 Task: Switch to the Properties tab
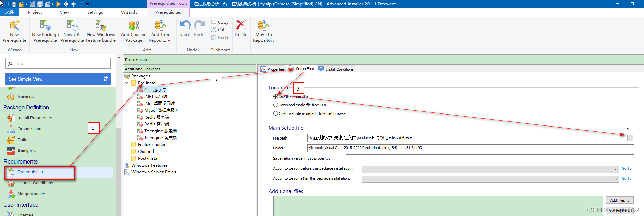coord(272,69)
